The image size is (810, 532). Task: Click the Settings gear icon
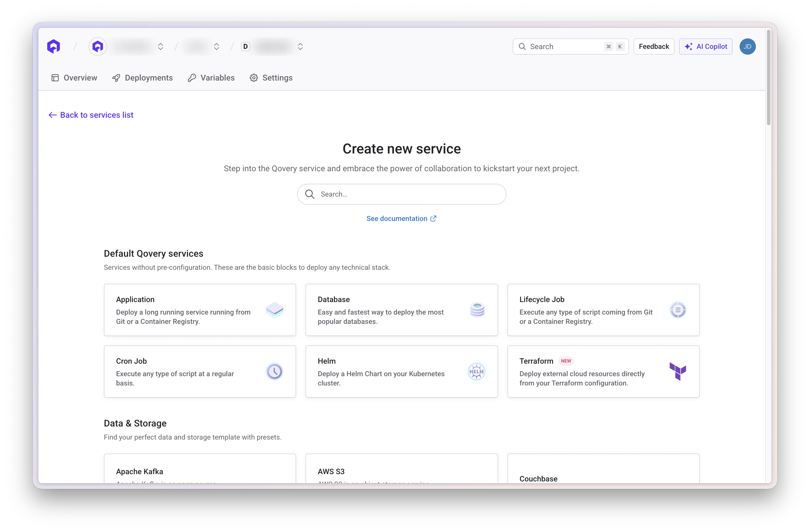click(x=254, y=78)
